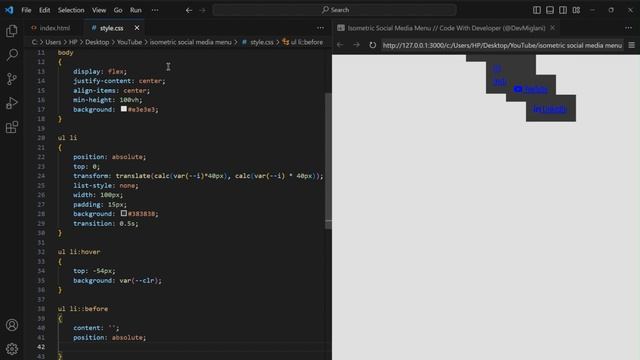Click breadcrumb 'YouTube'

129,42
